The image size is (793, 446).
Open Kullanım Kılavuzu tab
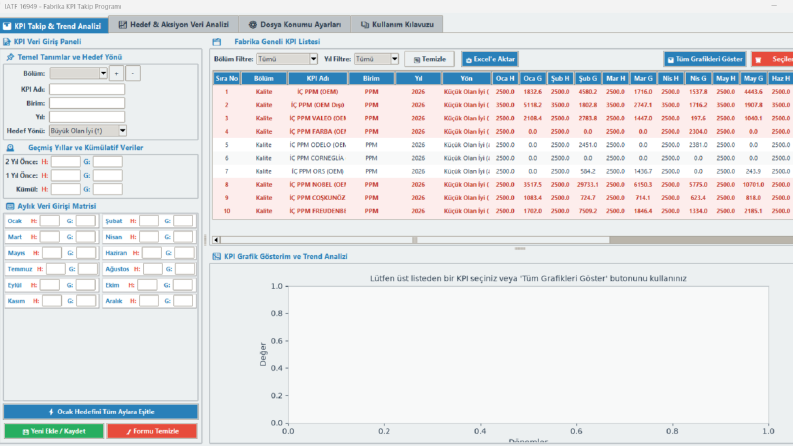[x=397, y=24]
